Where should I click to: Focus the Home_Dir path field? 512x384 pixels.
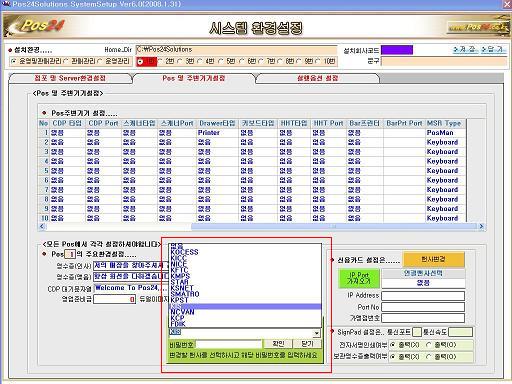tap(236, 50)
